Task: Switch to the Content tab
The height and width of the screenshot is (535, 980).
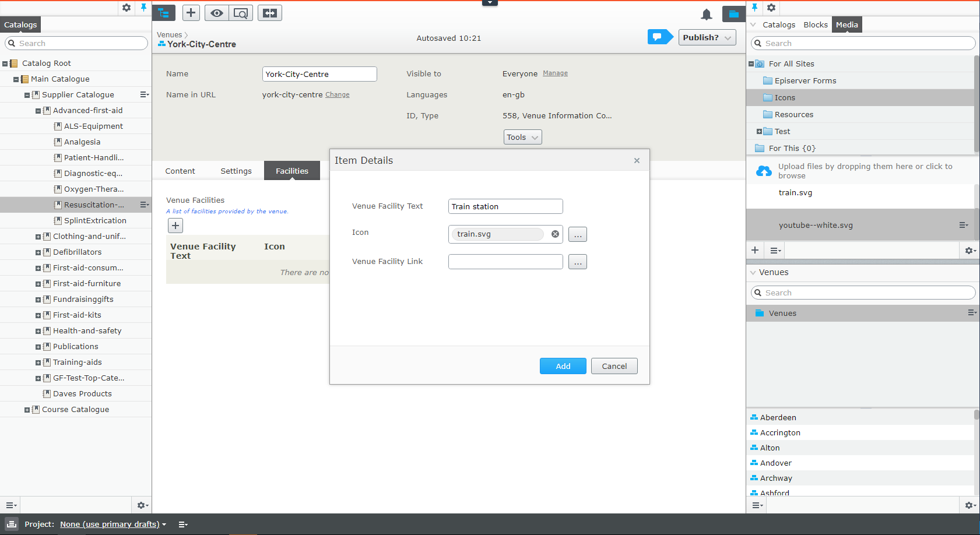Action: point(180,171)
